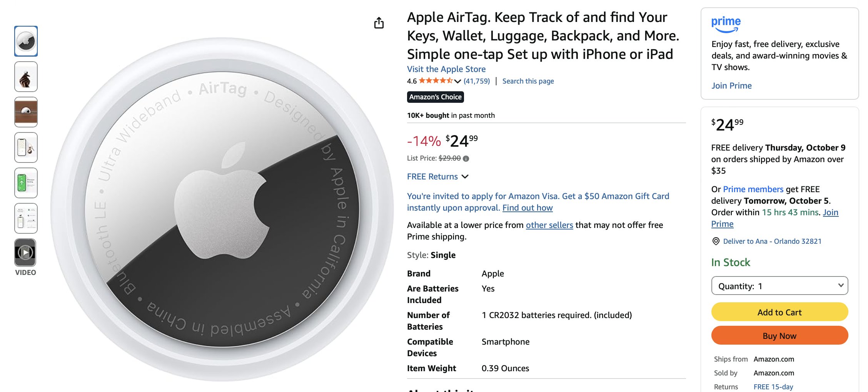The width and height of the screenshot is (868, 392).
Task: Play the product video thumbnail
Action: click(25, 253)
